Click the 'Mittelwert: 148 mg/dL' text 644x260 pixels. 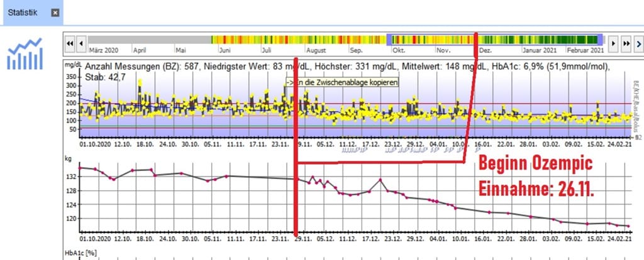coord(444,67)
